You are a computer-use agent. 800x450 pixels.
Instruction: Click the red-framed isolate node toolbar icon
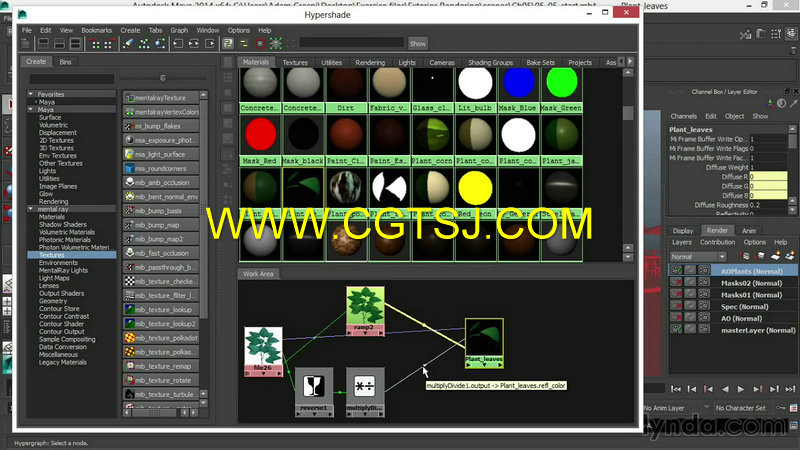(x=260, y=44)
